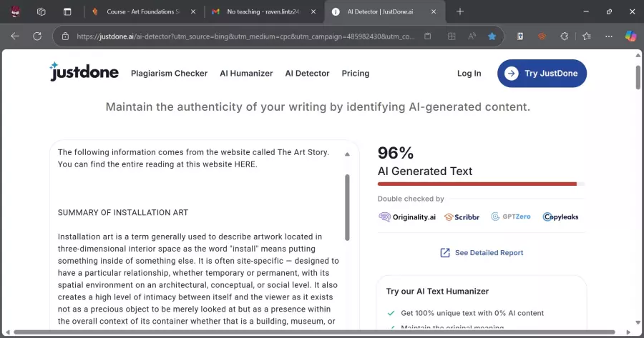Click the page vertical scrollbar thumb
This screenshot has width=644, height=338.
[x=638, y=77]
